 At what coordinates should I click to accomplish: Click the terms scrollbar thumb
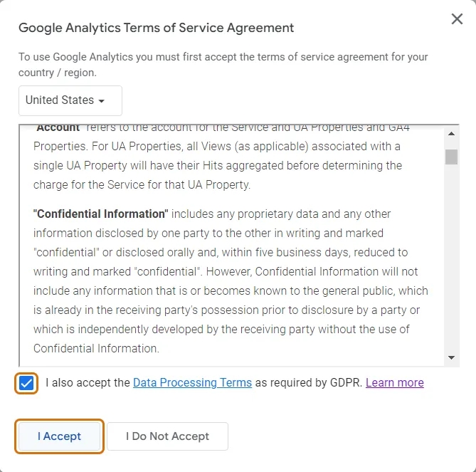[x=451, y=157]
